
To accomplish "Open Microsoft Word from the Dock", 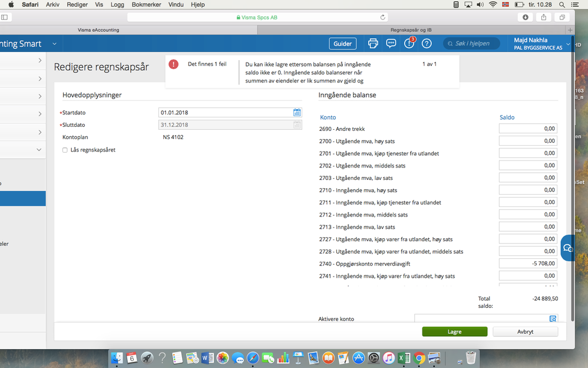I will point(207,358).
